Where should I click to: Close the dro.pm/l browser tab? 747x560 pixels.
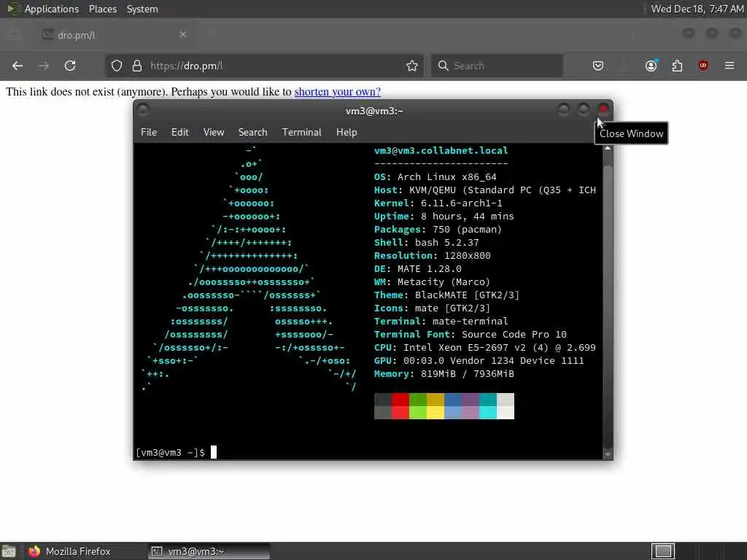[183, 34]
